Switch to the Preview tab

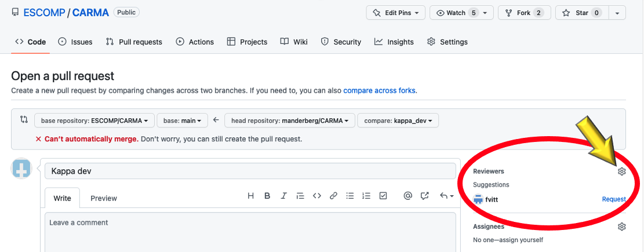[104, 198]
